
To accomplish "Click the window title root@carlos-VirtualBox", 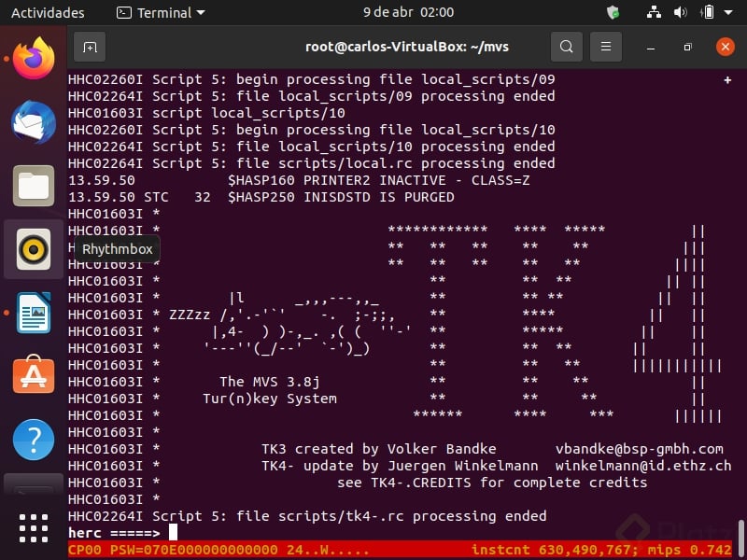I will point(407,47).
